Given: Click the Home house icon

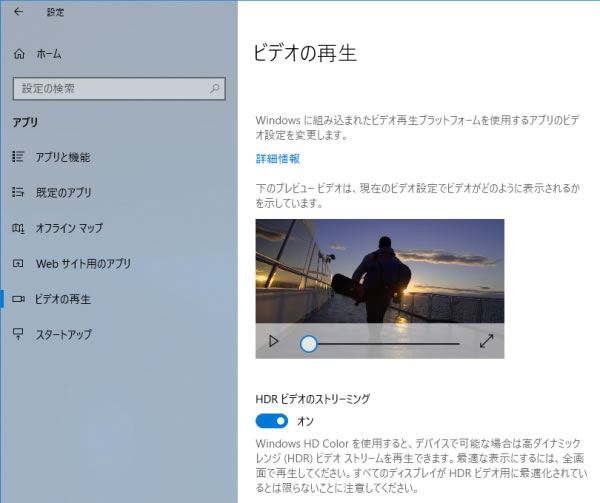Looking at the screenshot, I should pyautogui.click(x=19, y=54).
